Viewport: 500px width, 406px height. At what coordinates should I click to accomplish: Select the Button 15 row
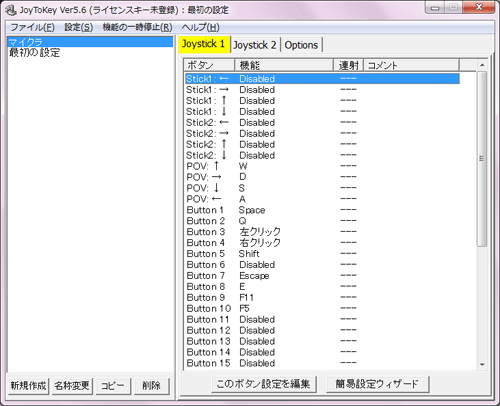coord(322,363)
